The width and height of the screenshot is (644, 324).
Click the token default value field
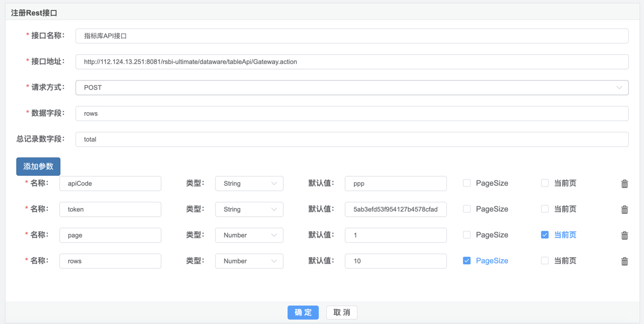coord(395,209)
